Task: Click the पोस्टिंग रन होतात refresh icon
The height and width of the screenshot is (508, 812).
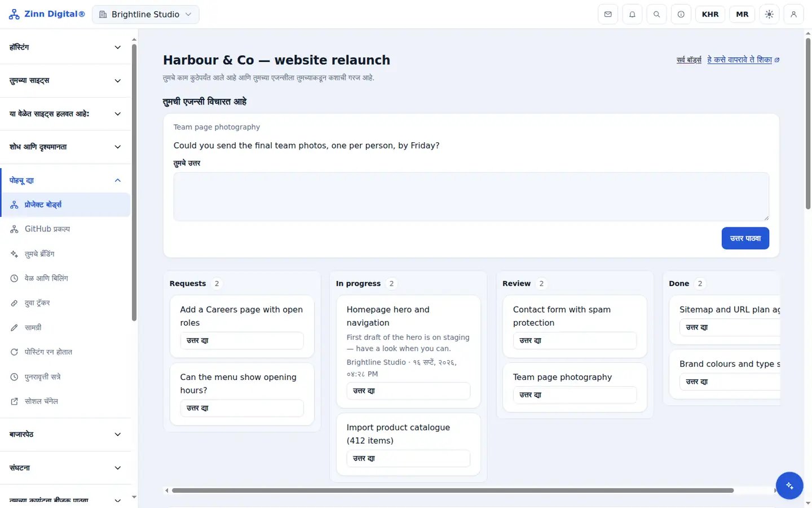Action: pyautogui.click(x=15, y=352)
